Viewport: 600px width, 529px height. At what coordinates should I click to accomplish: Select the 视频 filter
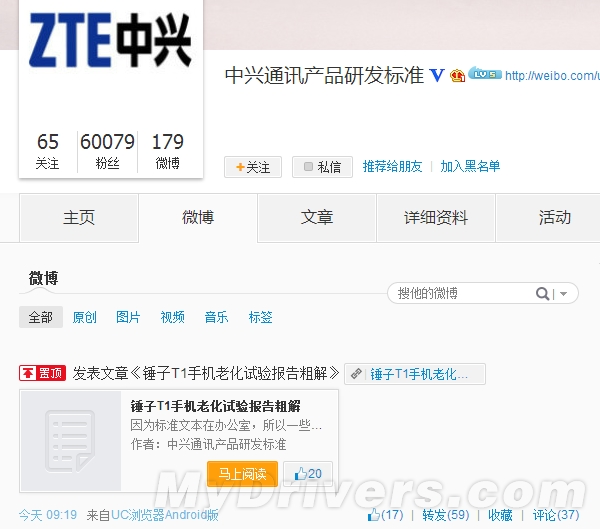[x=172, y=317]
